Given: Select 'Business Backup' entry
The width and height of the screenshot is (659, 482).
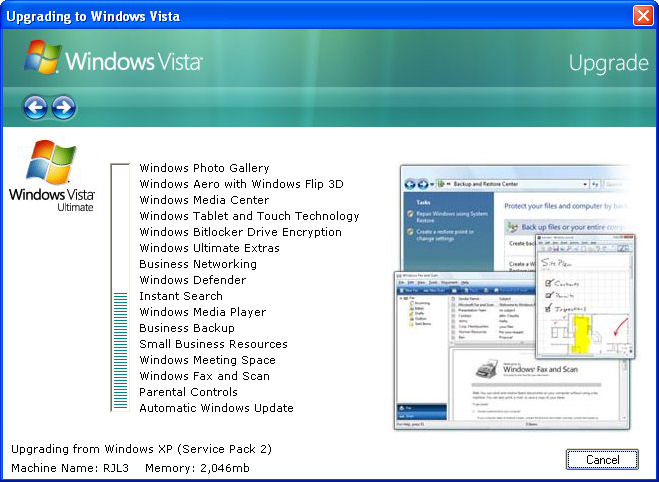Looking at the screenshot, I should [187, 328].
